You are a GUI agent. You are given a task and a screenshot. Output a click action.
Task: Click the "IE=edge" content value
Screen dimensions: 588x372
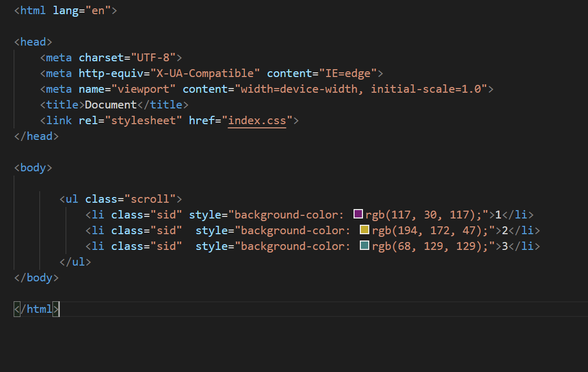[x=348, y=73]
